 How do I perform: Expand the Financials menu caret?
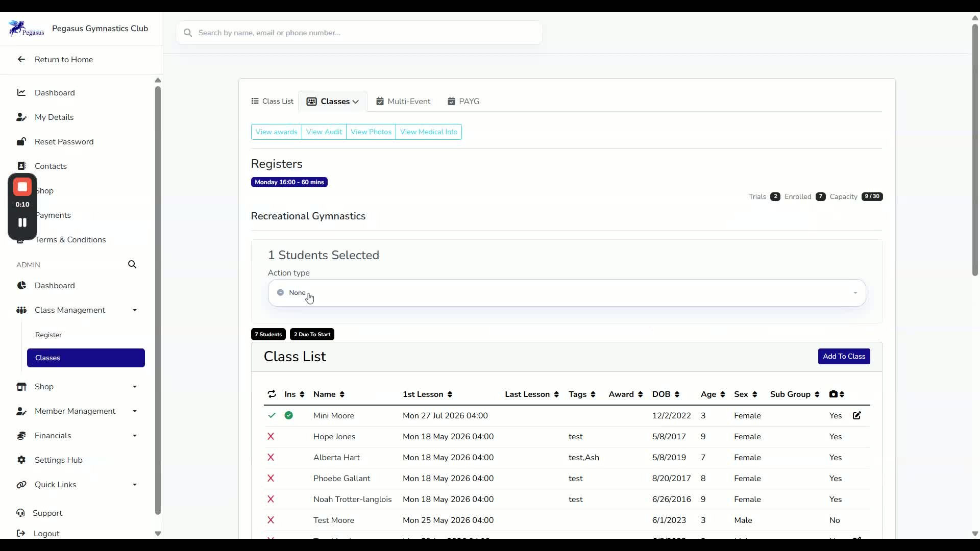coord(135,436)
